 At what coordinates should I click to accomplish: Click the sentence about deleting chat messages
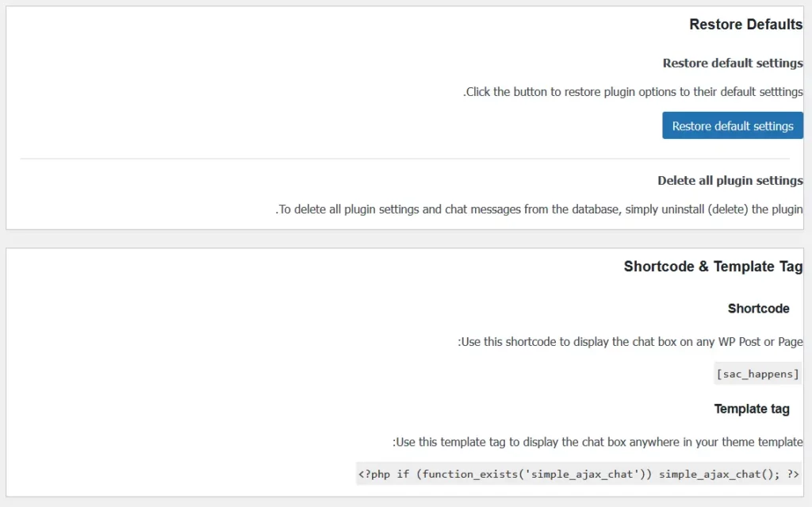pos(539,210)
